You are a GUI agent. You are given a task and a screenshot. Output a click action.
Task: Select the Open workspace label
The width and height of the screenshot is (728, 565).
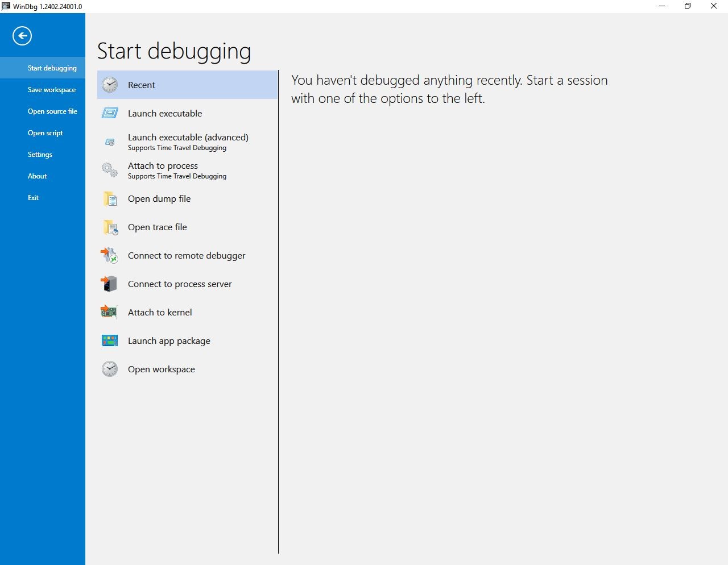click(162, 369)
